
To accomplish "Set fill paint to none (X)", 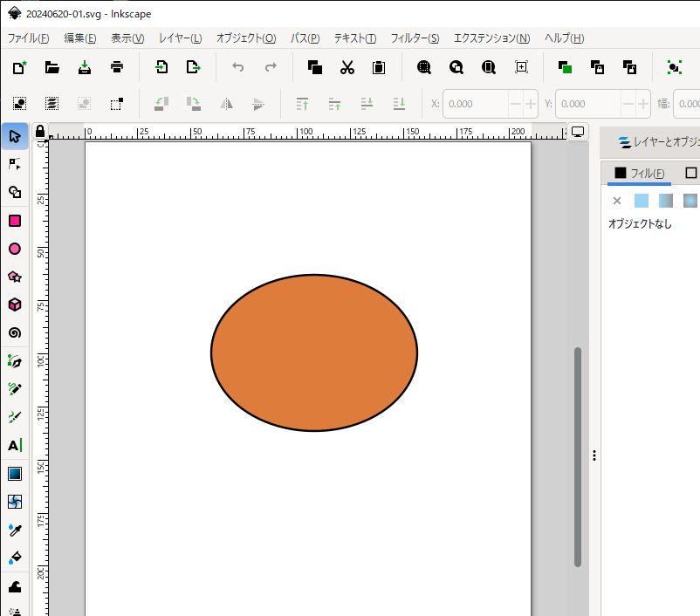I will [x=617, y=201].
